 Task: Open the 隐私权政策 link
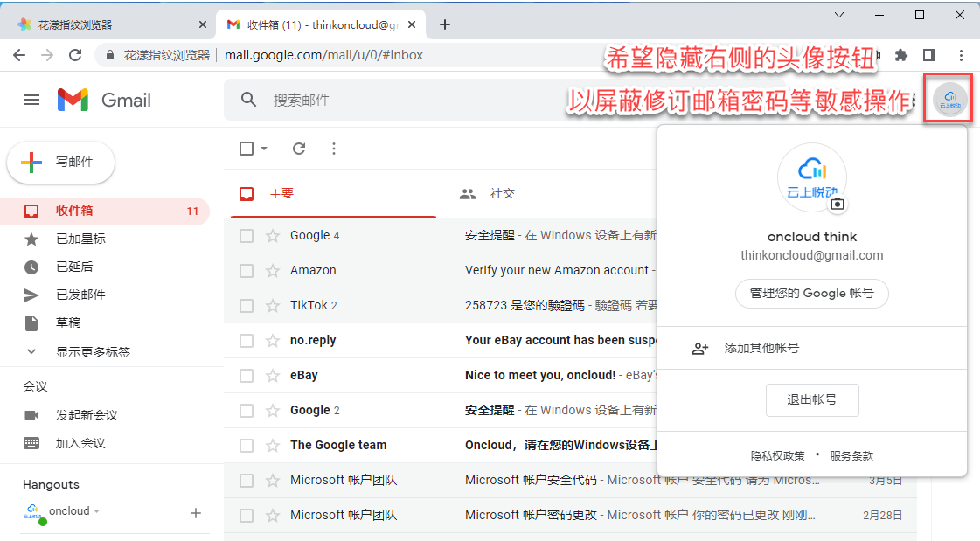click(777, 456)
